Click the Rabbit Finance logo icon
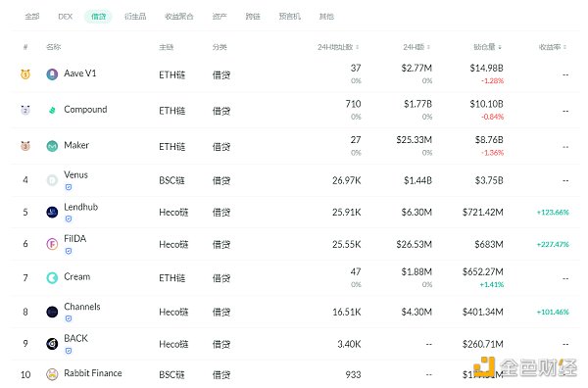This screenshot has width=588, height=388. tap(52, 374)
